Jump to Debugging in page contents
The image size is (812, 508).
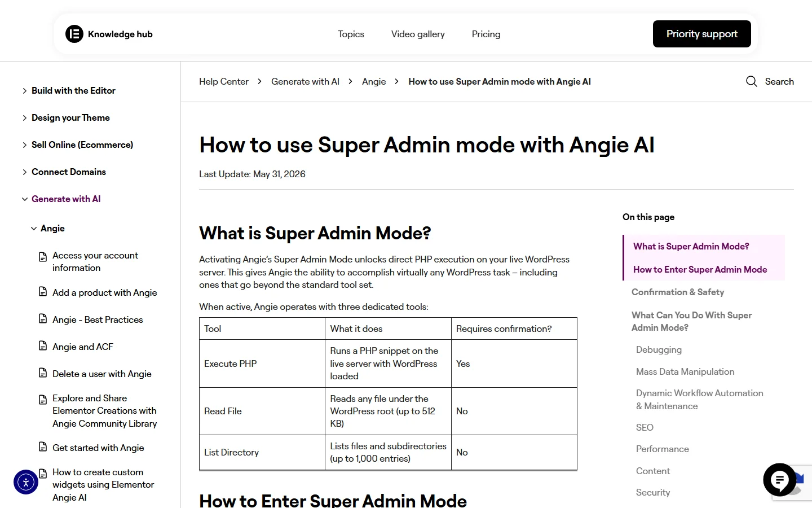659,349
